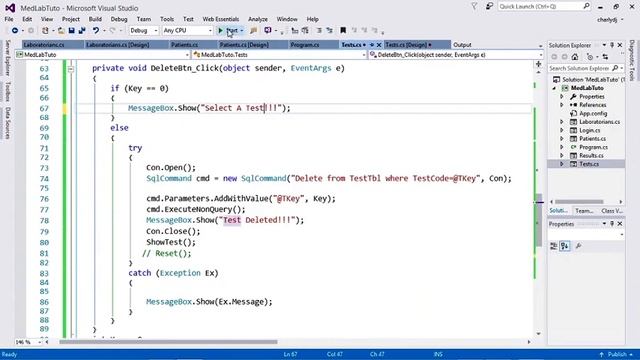Open the Debug menu
This screenshot has width=640, height=360.
coord(119,19)
